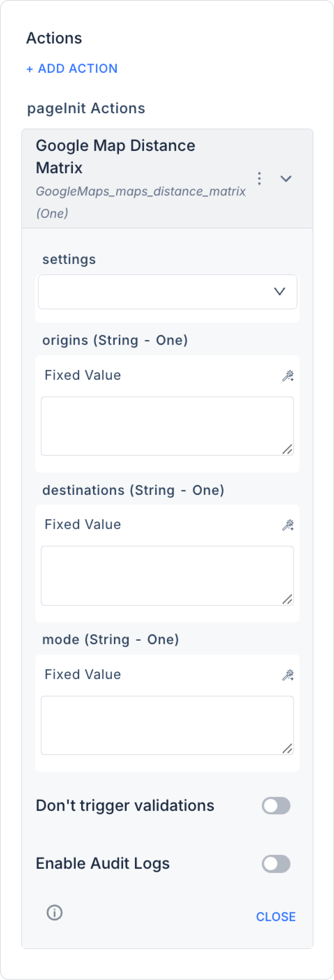Click the magic wand icon for mode
Image resolution: width=334 pixels, height=980 pixels.
[x=288, y=675]
